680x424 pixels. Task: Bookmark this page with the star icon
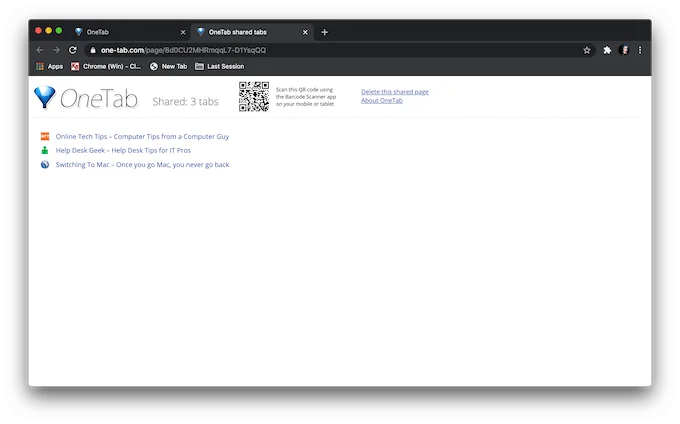(587, 50)
